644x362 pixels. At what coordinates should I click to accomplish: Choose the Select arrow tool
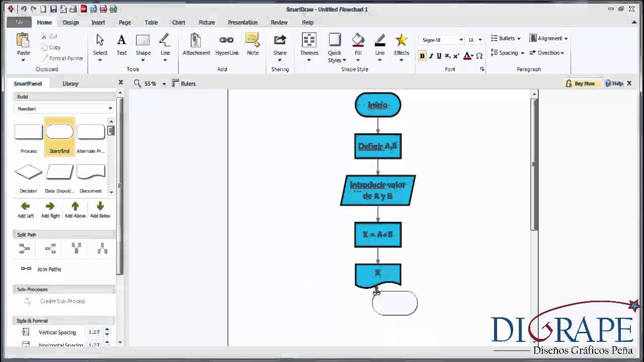[100, 45]
